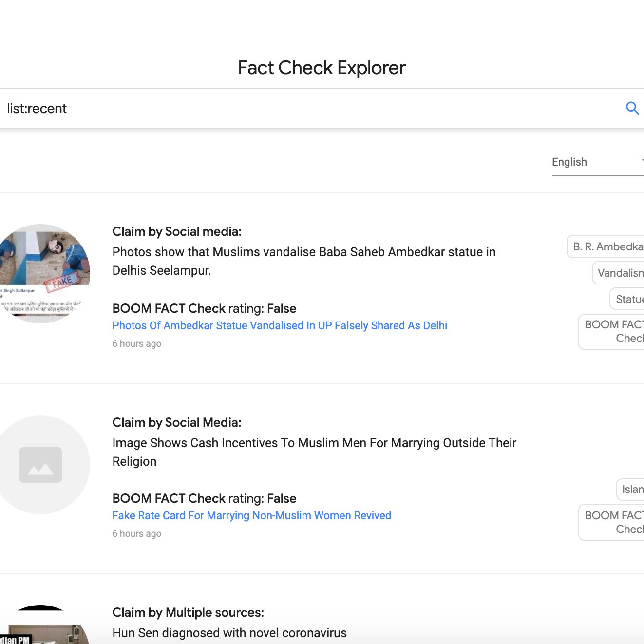Select the Islam tag chip

(630, 489)
